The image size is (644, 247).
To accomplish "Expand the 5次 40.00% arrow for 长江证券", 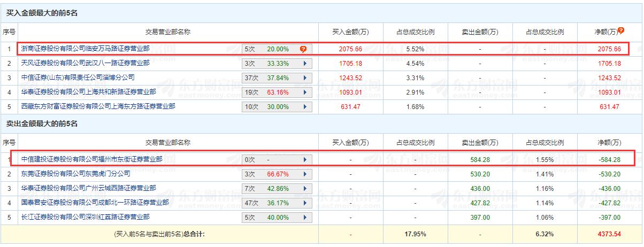I will point(305,218).
